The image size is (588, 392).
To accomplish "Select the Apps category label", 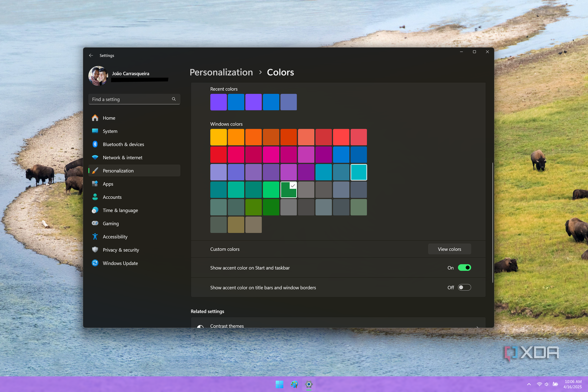I will (x=108, y=184).
